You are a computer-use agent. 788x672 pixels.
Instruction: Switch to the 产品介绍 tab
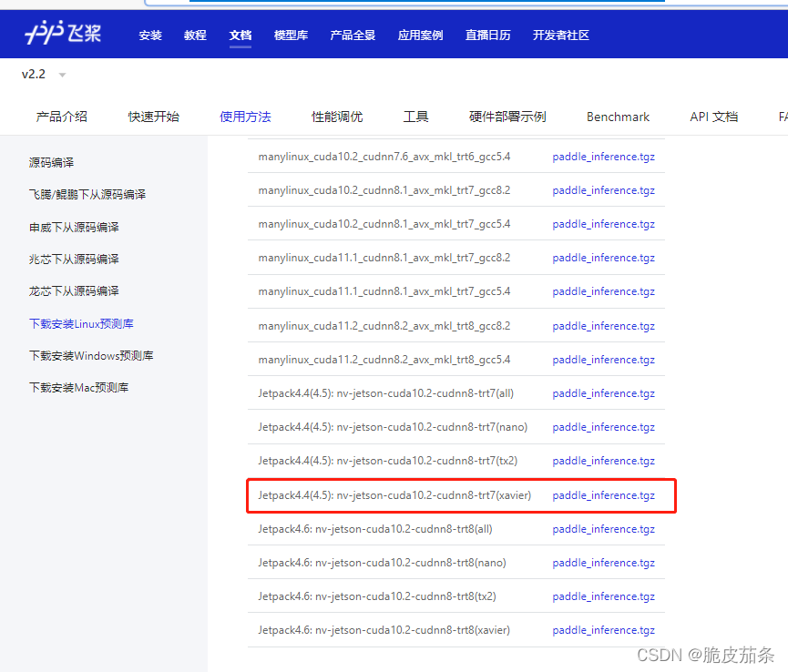click(61, 117)
